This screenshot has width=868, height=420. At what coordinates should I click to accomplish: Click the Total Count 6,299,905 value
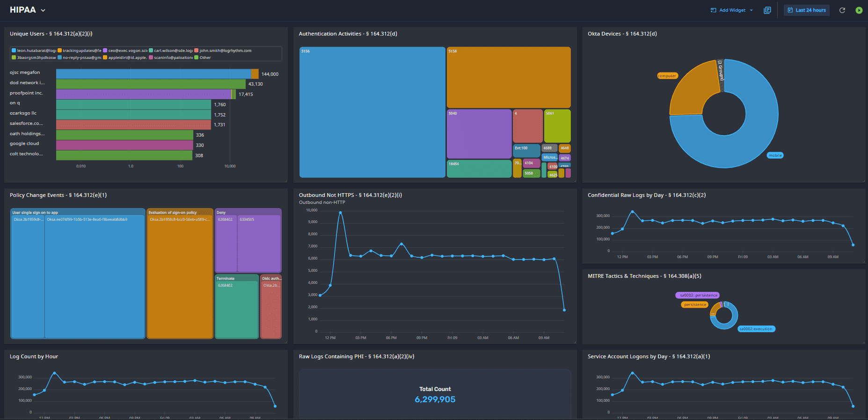click(x=435, y=399)
